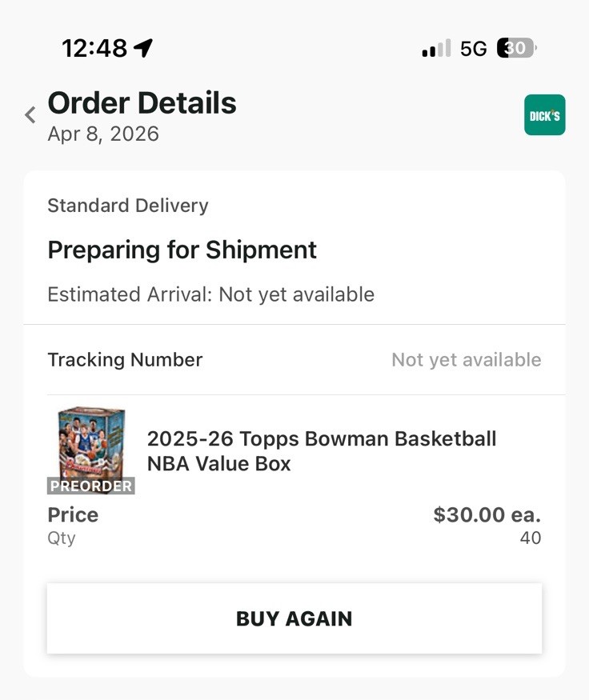Tap the Estimated Arrival text line
This screenshot has width=589, height=700.
(x=210, y=294)
